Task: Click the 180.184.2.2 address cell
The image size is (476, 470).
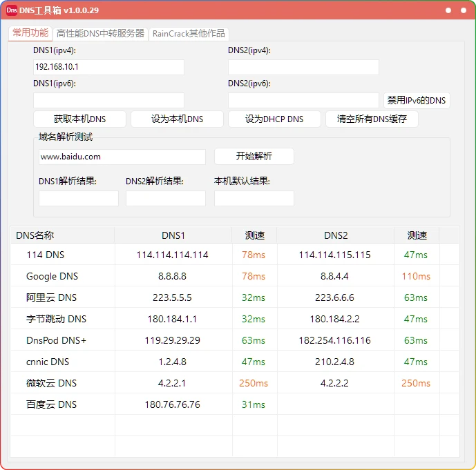Action: pyautogui.click(x=334, y=319)
